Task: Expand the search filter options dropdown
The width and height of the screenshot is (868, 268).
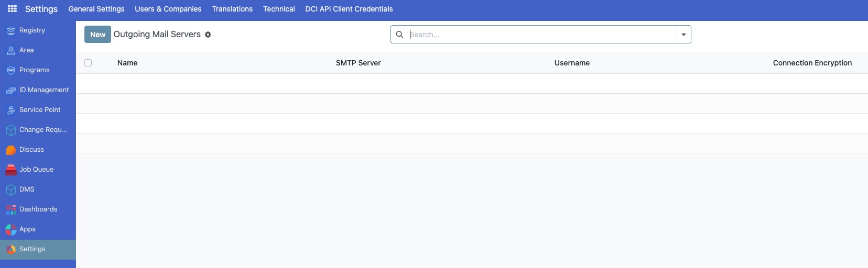Action: (x=683, y=35)
